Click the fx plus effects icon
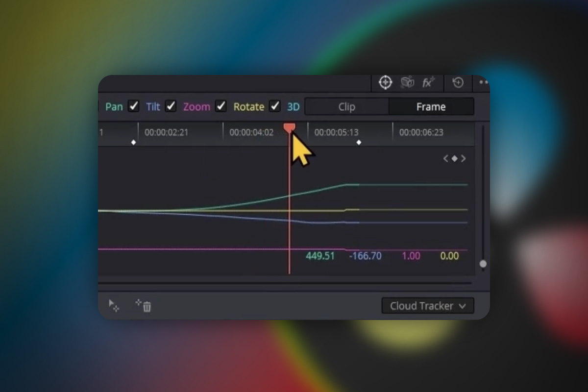Image resolution: width=588 pixels, height=392 pixels. (x=429, y=82)
